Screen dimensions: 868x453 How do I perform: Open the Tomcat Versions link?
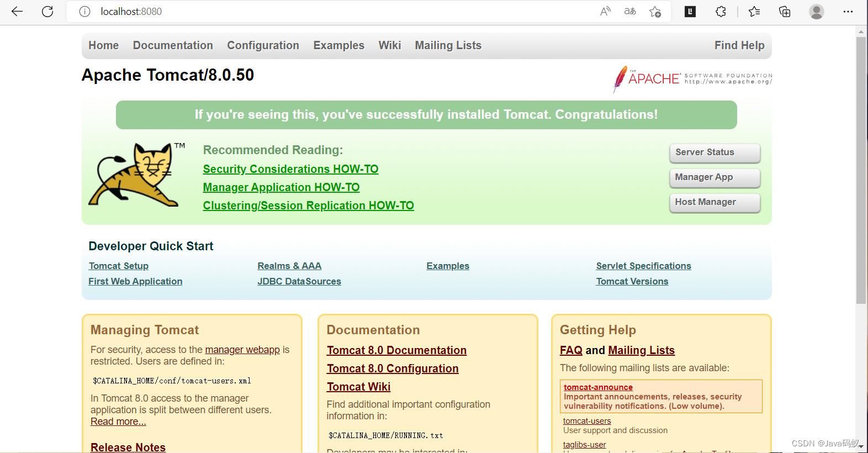point(632,281)
